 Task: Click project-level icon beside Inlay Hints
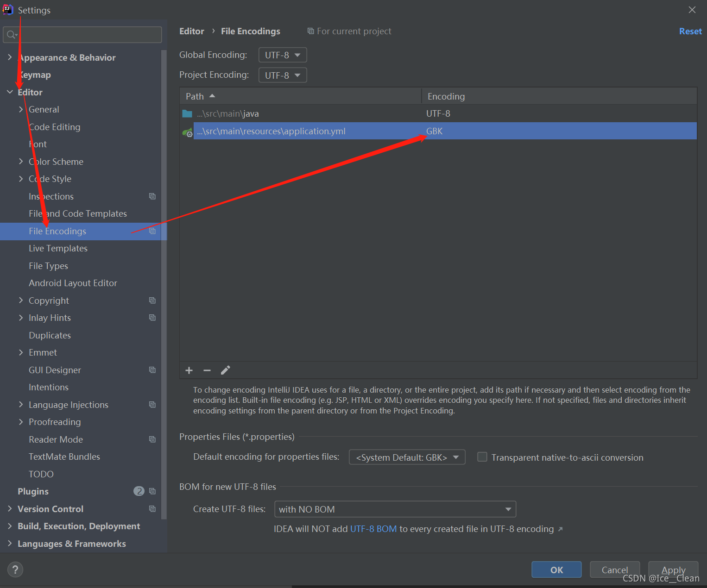pos(152,318)
